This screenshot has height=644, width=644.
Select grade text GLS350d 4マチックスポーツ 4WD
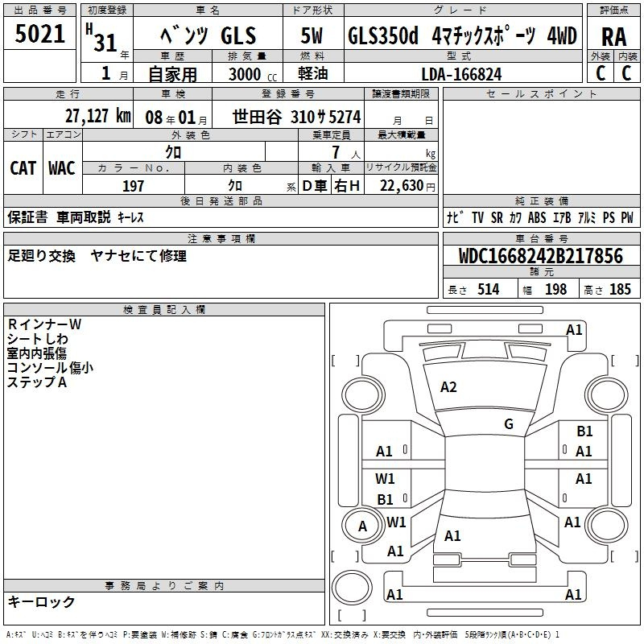point(462,35)
